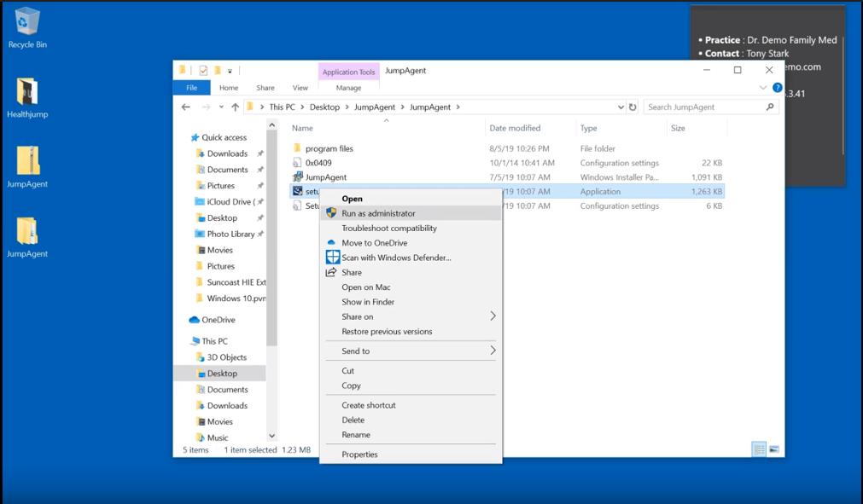Expand the Send to submenu

(411, 351)
